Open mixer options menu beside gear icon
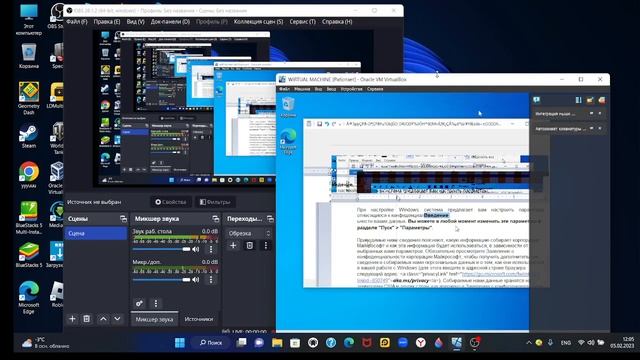 click(x=156, y=303)
